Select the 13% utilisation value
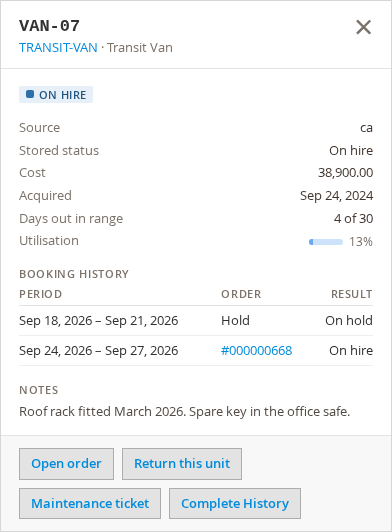Screen dimensions: 392x532 (361, 242)
